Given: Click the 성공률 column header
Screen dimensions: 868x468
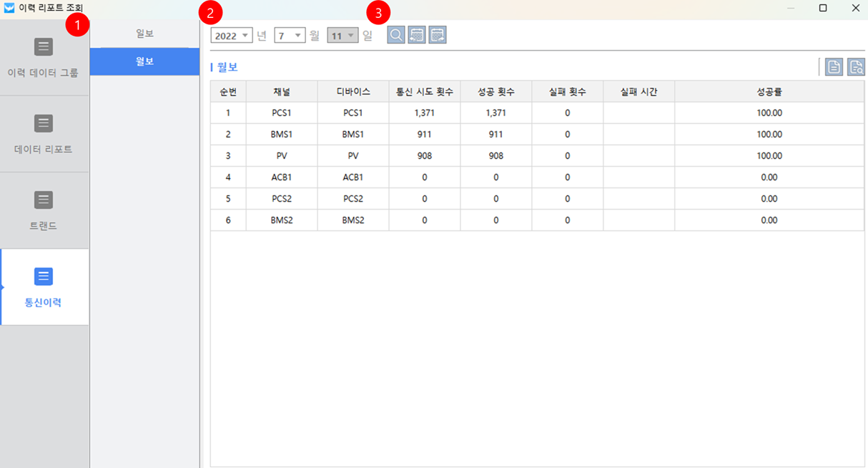Looking at the screenshot, I should pos(769,92).
